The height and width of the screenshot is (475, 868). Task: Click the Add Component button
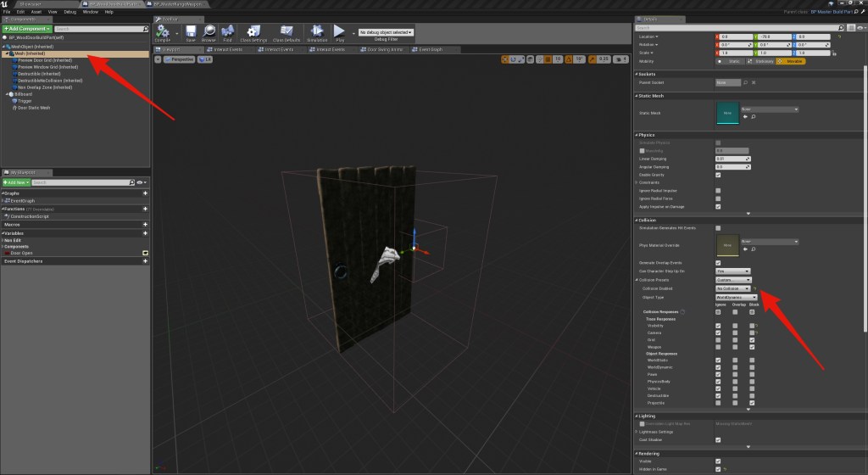pyautogui.click(x=25, y=29)
